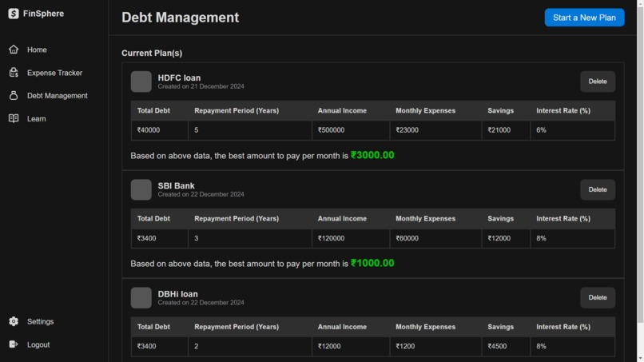Image resolution: width=644 pixels, height=362 pixels.
Task: Click SBI Bank's 'Created on 22 December 2024'
Action: pos(201,194)
